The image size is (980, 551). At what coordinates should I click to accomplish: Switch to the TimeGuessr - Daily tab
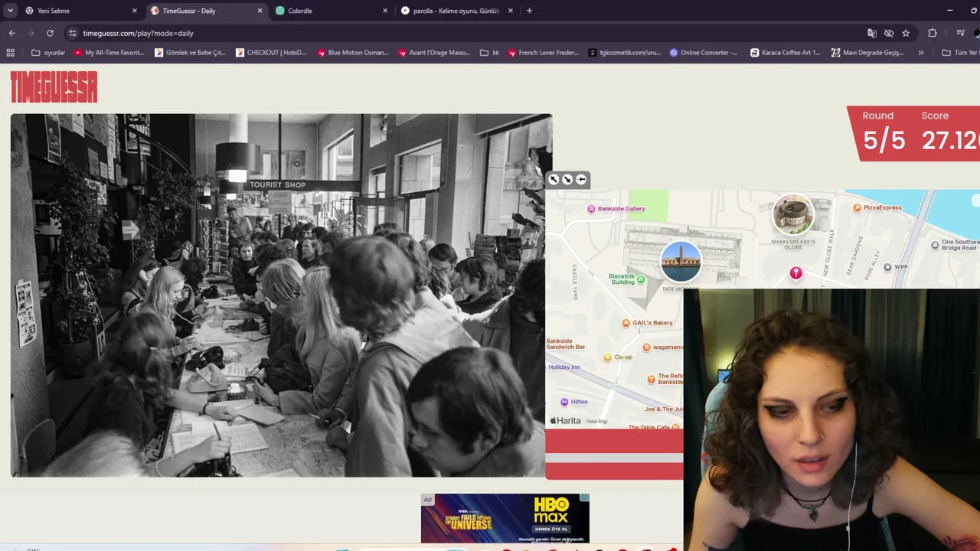click(205, 11)
